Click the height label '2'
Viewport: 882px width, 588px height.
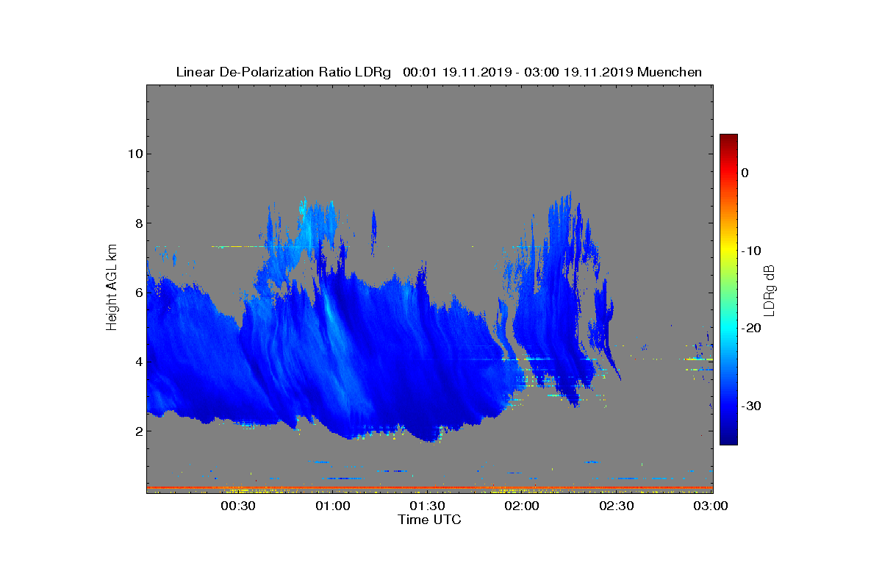click(x=137, y=431)
